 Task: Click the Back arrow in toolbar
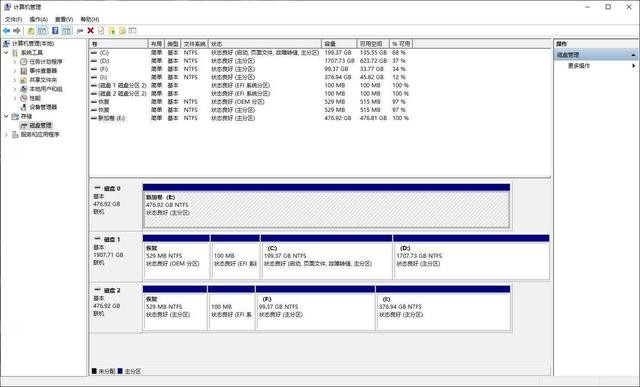7,31
